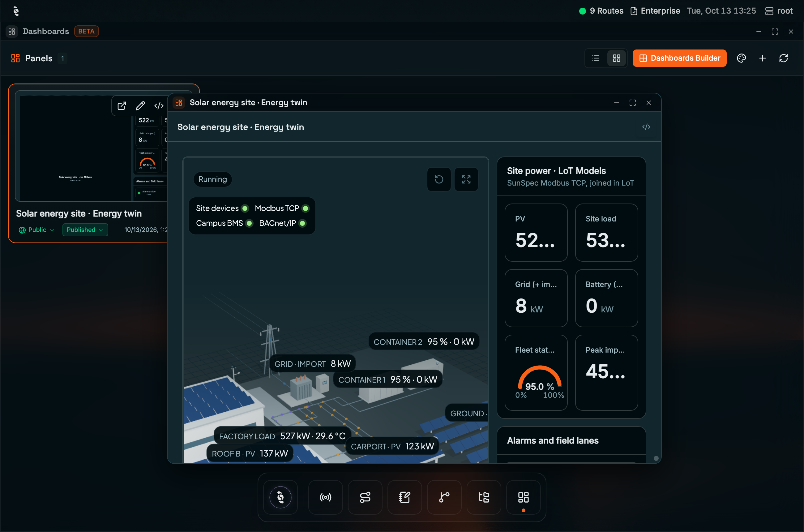
Task: Select the PV metric card
Action: click(x=536, y=233)
